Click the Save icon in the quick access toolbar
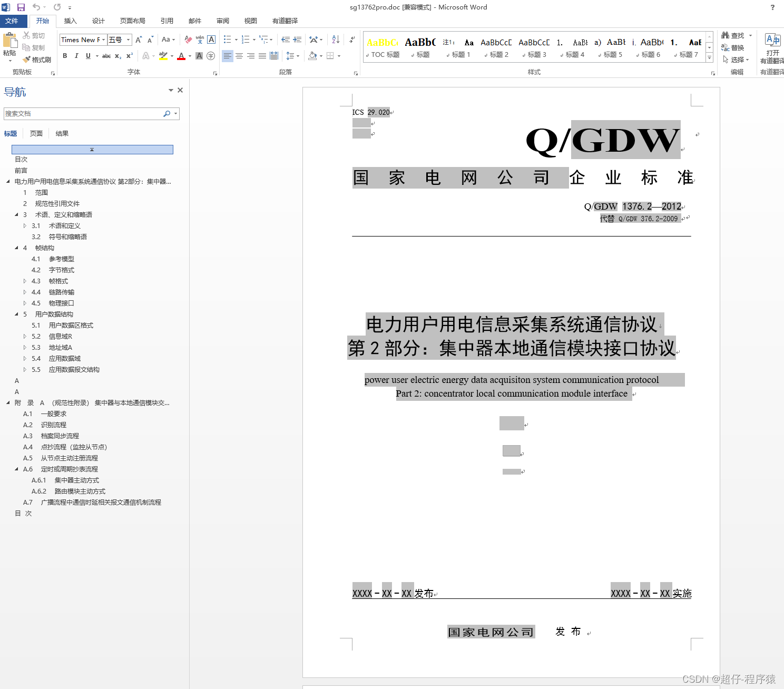The width and height of the screenshot is (784, 689). 21,7
